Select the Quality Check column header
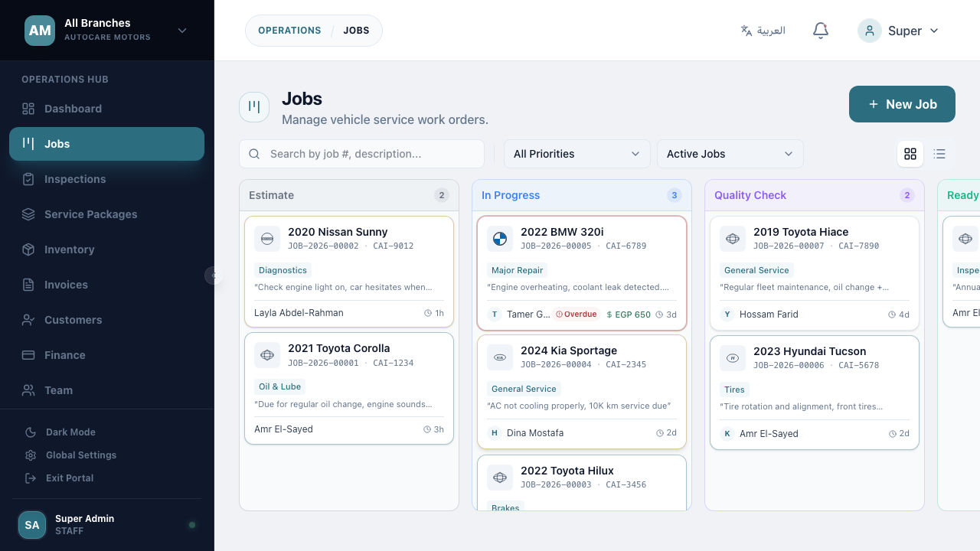980x551 pixels. click(815, 195)
